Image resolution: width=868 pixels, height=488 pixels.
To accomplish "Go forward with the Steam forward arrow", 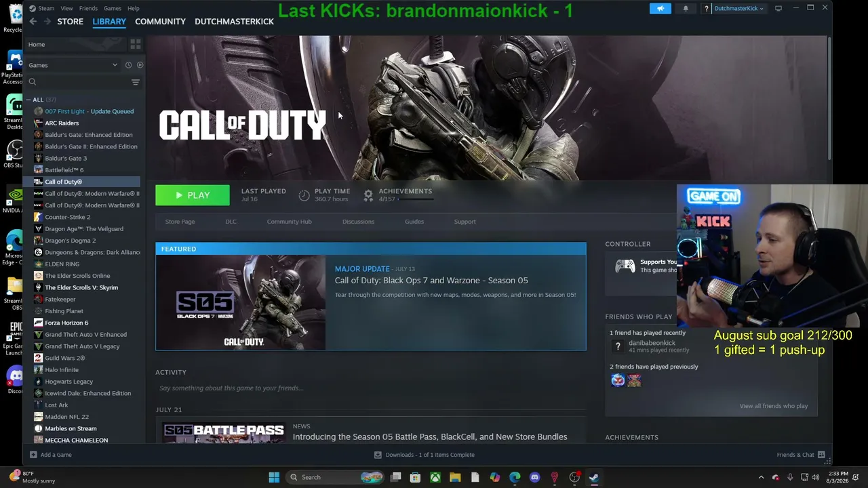I will pyautogui.click(x=47, y=22).
